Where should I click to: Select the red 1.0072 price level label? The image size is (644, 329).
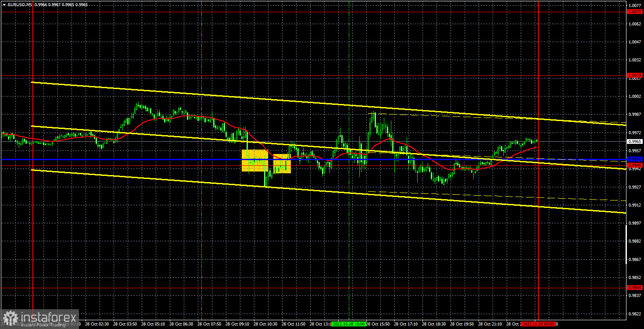[x=635, y=12]
